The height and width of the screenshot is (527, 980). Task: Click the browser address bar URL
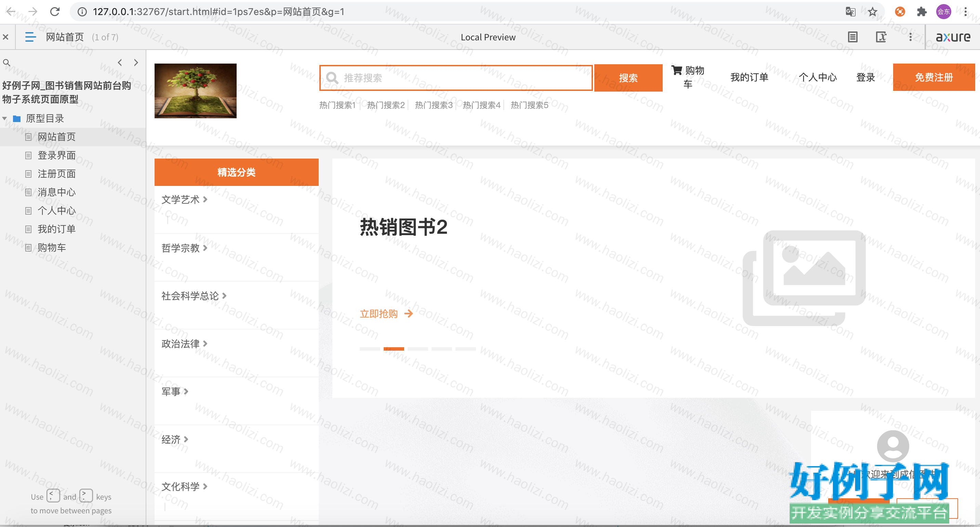pos(219,12)
